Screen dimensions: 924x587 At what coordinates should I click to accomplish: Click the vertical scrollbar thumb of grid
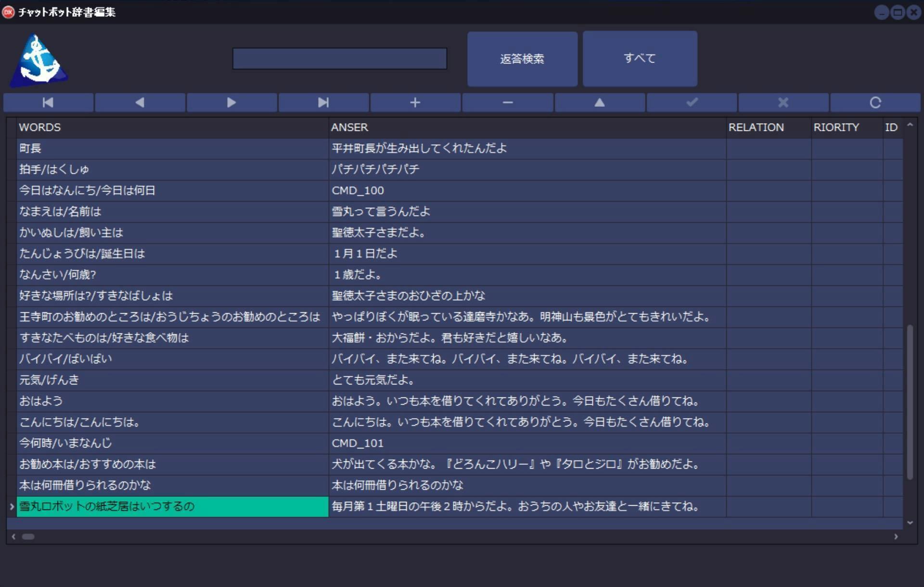(x=910, y=402)
